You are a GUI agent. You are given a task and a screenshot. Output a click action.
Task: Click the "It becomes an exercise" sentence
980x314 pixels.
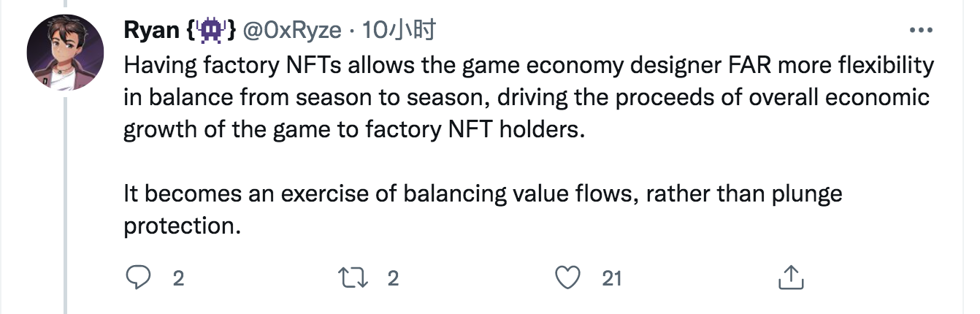coord(483,194)
